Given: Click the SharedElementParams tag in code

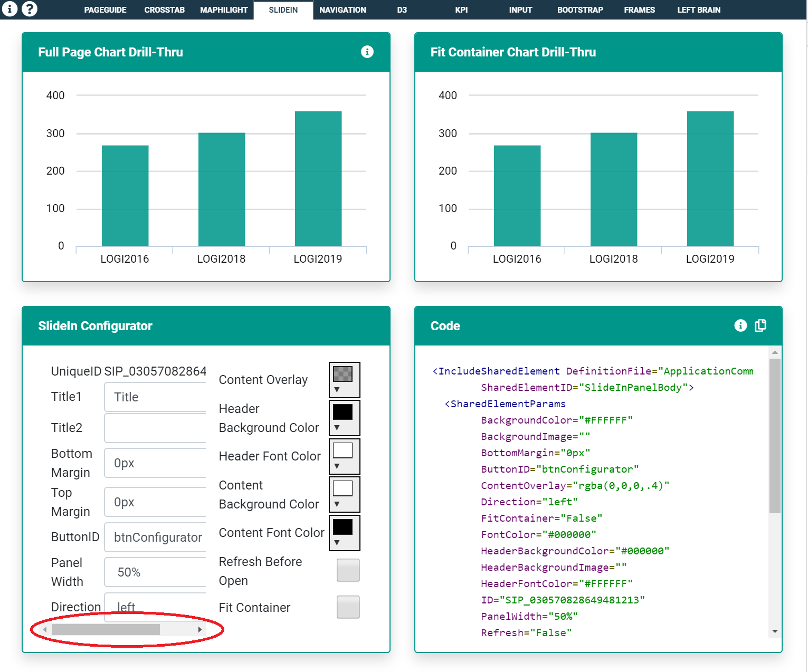Looking at the screenshot, I should 505,404.
